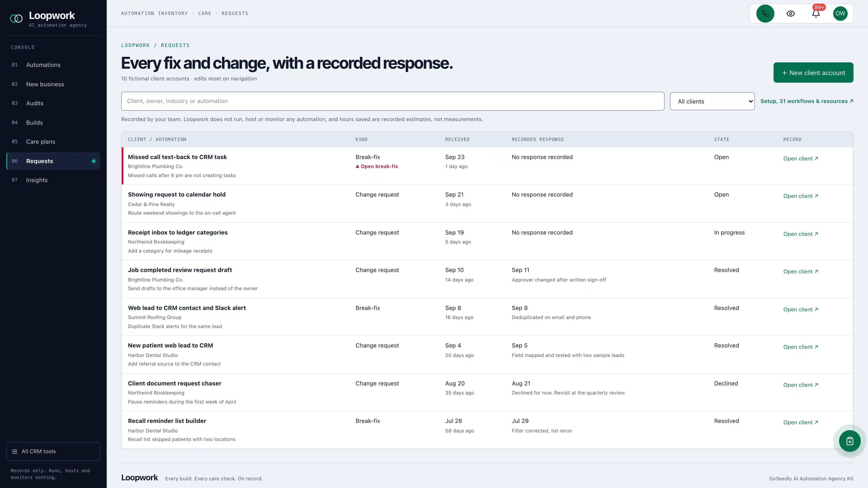The image size is (868, 488).
Task: Open notifications bell with 99+ badge
Action: point(816,14)
